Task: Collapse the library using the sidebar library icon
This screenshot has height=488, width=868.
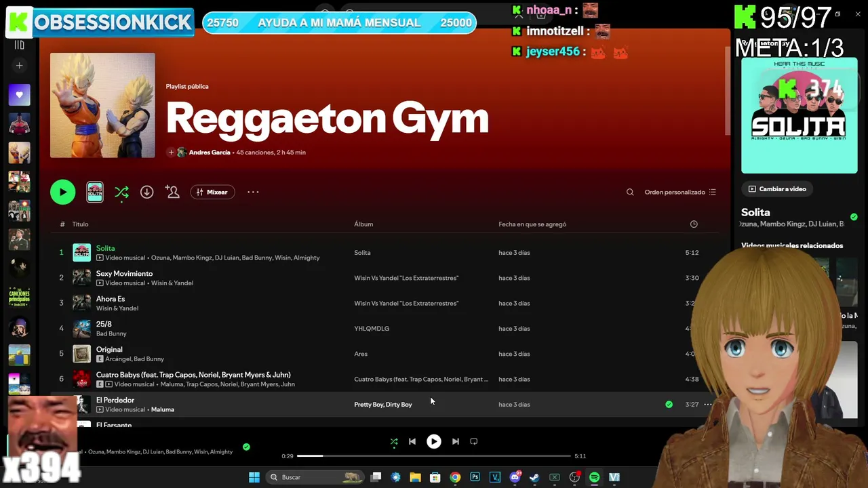Action: click(19, 45)
